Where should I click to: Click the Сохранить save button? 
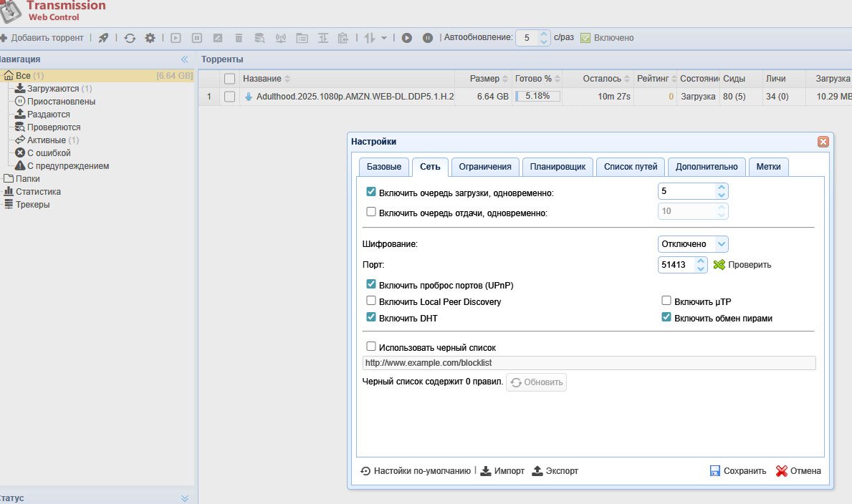tap(737, 471)
